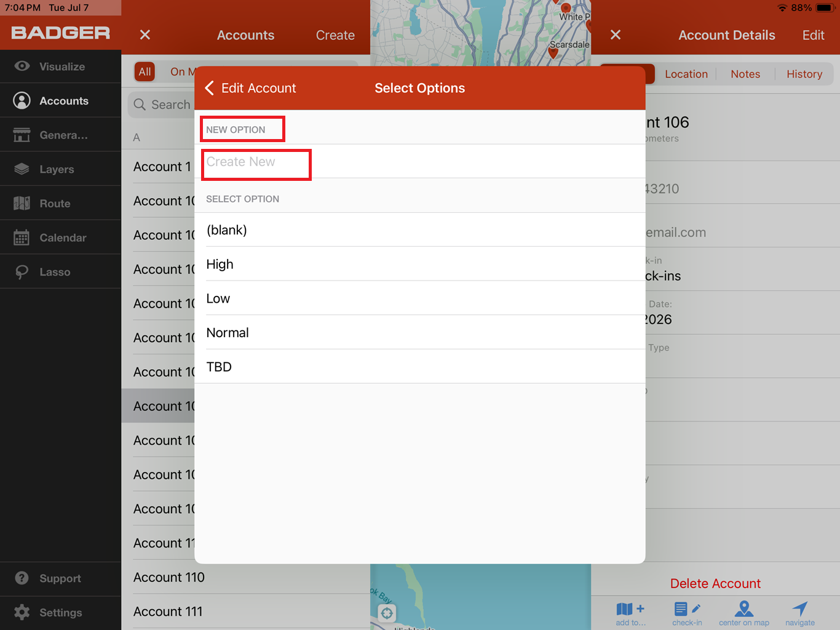Focus the accounts Search field
Screen dimensions: 840x630
pos(162,105)
